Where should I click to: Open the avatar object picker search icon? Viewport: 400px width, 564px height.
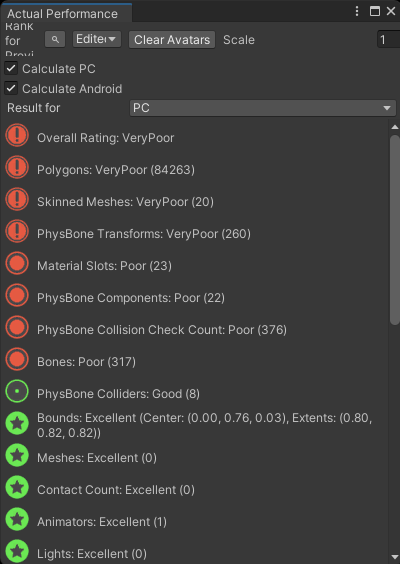[55, 39]
